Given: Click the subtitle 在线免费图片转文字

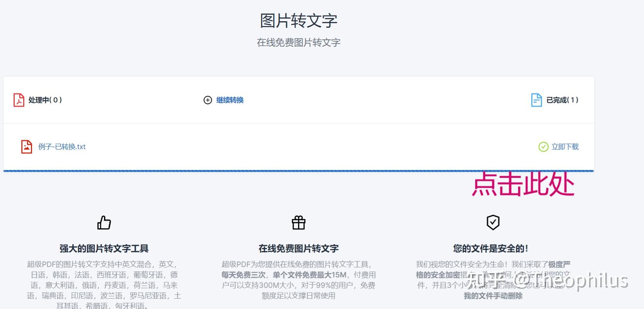Looking at the screenshot, I should (298, 42).
